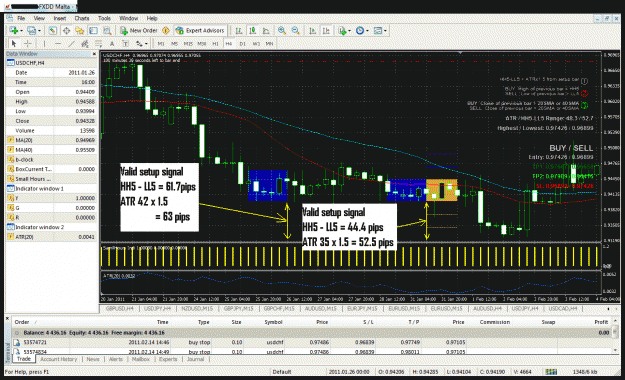Image resolution: width=625 pixels, height=380 pixels.
Task: Open the Navigator panel icon
Action: point(80,30)
